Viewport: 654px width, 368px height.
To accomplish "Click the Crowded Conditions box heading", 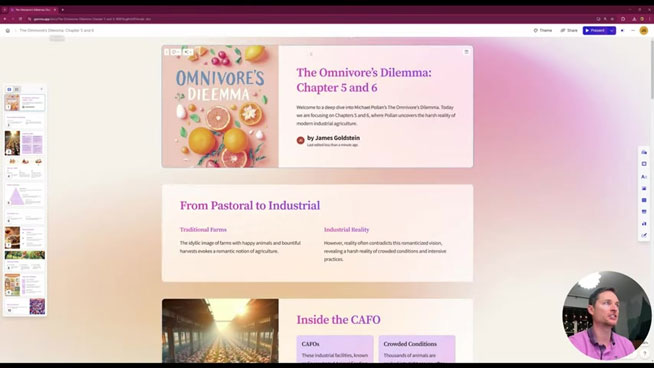I will (410, 344).
